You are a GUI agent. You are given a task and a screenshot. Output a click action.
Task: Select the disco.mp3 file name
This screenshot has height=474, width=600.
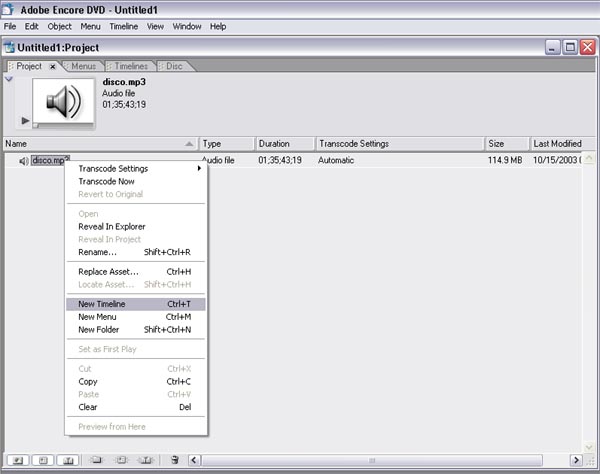coord(50,160)
